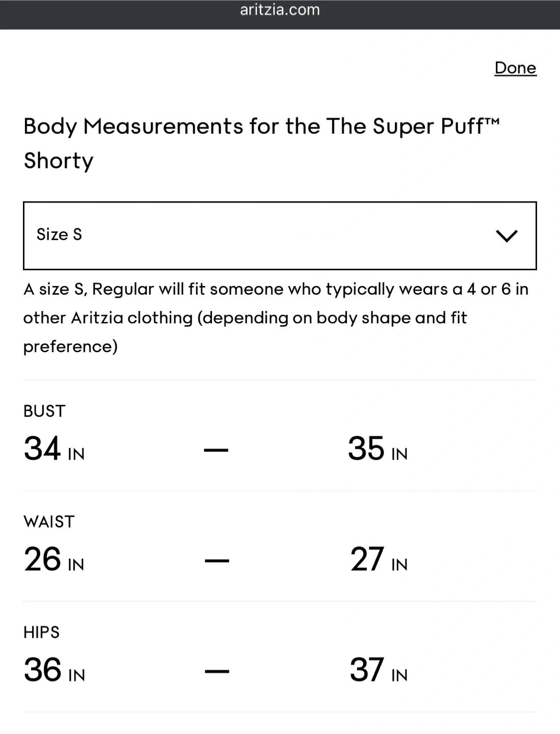Click the HIPS label
The image size is (560, 734).
click(x=42, y=633)
